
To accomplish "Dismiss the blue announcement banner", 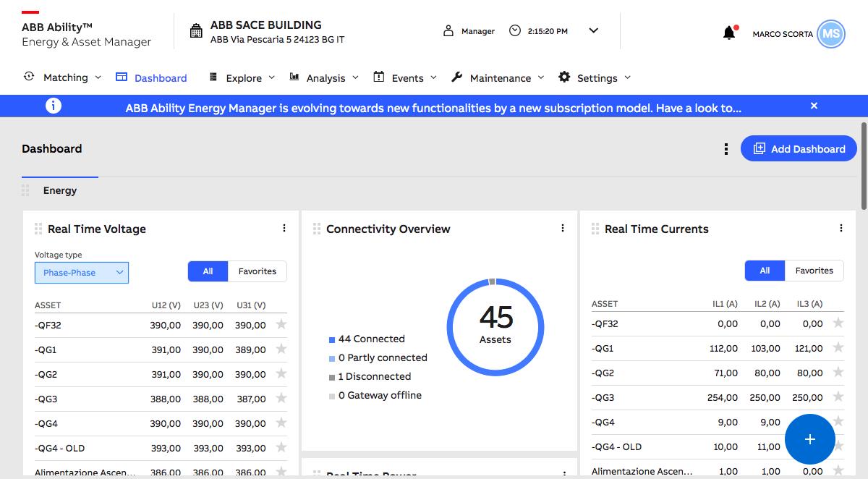I will click(x=814, y=106).
